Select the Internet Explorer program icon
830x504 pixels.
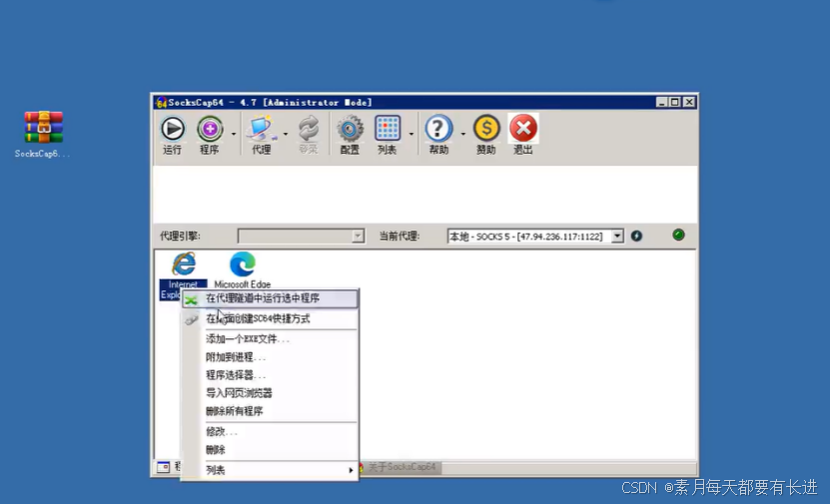(x=184, y=263)
